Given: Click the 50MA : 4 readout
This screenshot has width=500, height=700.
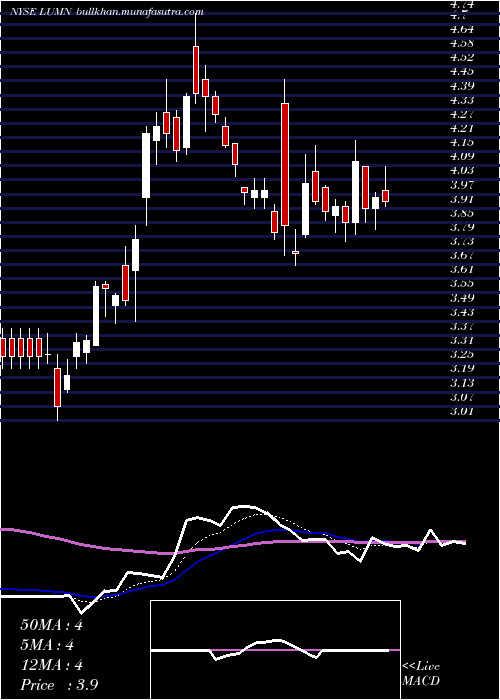Looking at the screenshot, I should coord(52,625).
